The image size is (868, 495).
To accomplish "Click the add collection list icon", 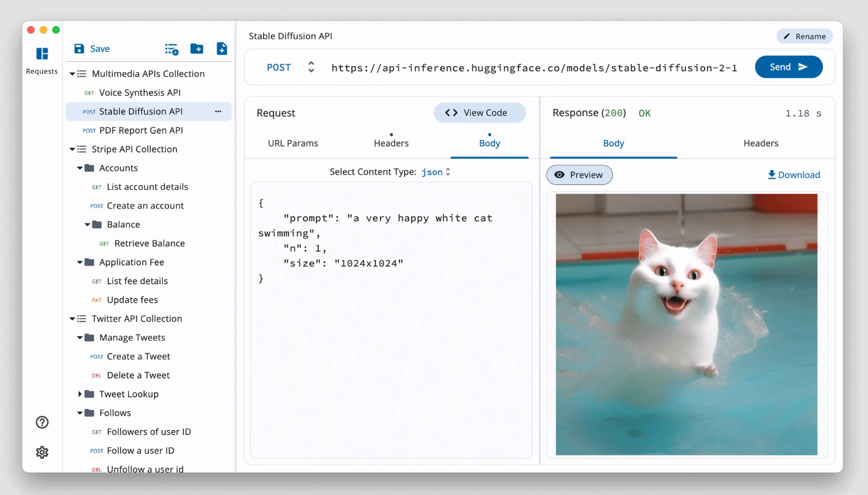I will point(171,49).
